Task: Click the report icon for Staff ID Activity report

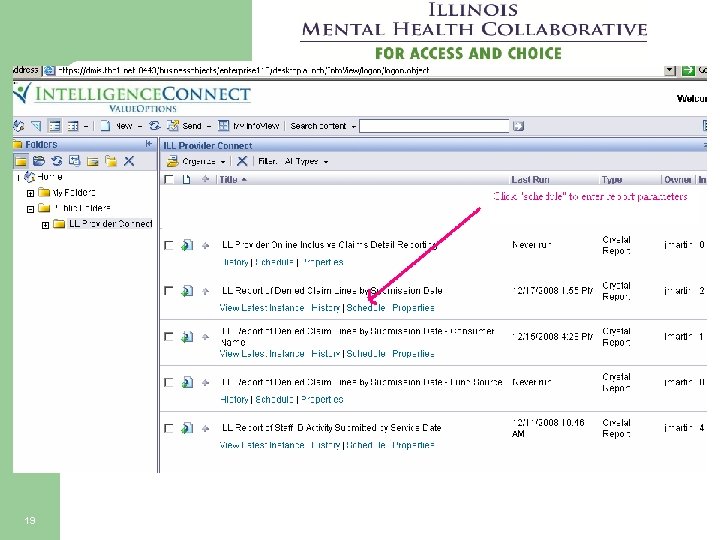Action: coord(187,428)
